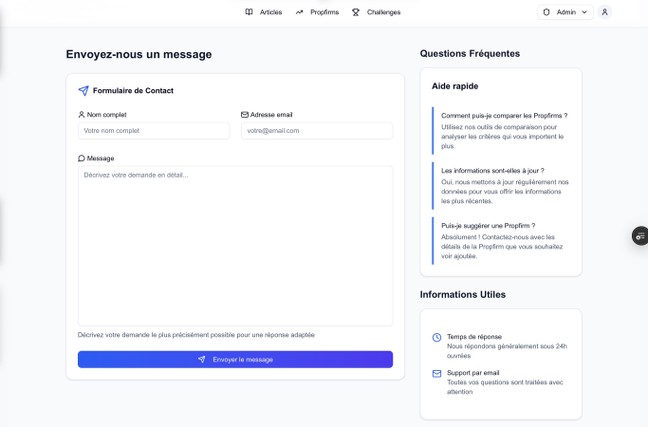Click the floating settings widget on right edge
Viewport: 648px width, 427px height.
click(640, 236)
